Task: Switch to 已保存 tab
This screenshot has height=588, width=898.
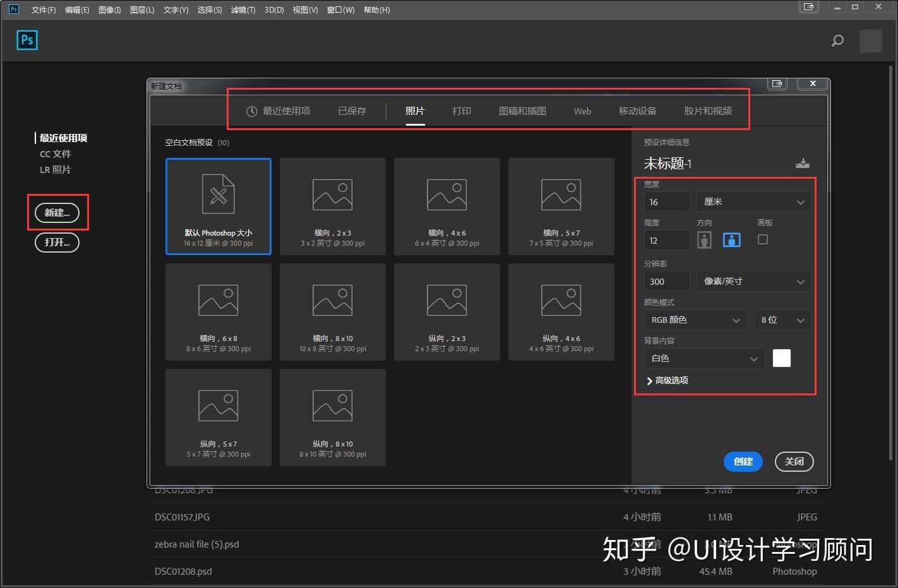Action: tap(352, 111)
